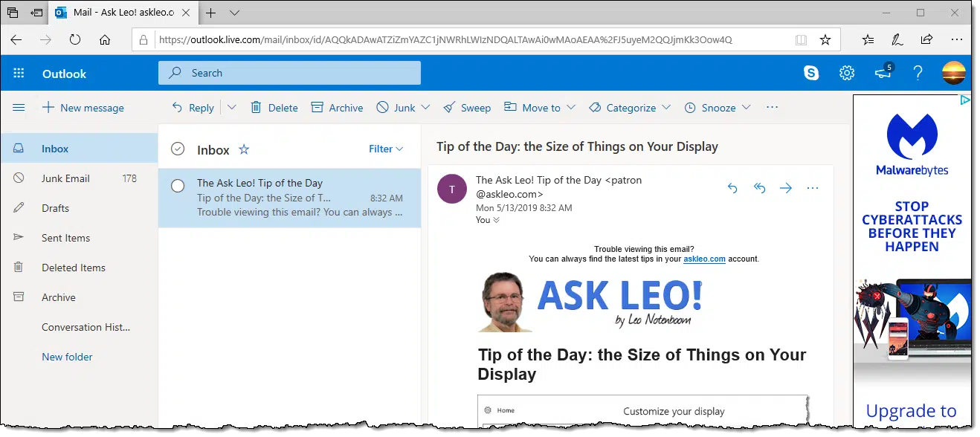Image resolution: width=980 pixels, height=437 pixels.
Task: Click the New folder link
Action: pyautogui.click(x=67, y=357)
